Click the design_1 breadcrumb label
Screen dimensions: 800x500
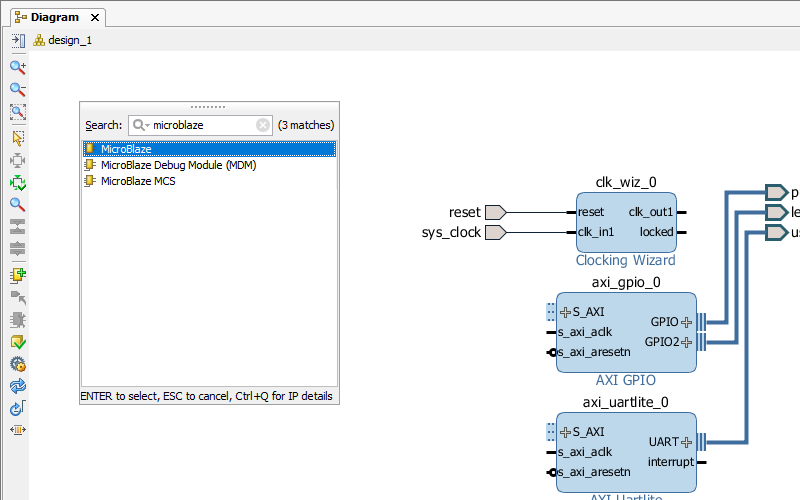tap(70, 40)
